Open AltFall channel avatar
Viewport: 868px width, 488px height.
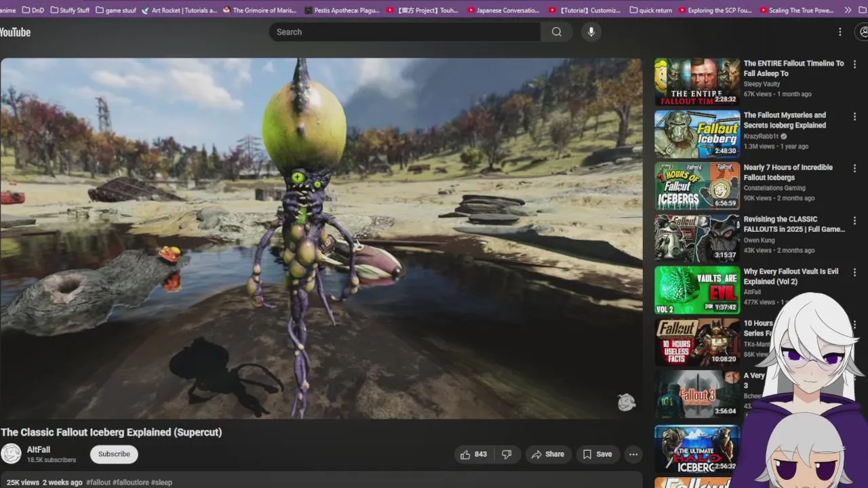[11, 454]
